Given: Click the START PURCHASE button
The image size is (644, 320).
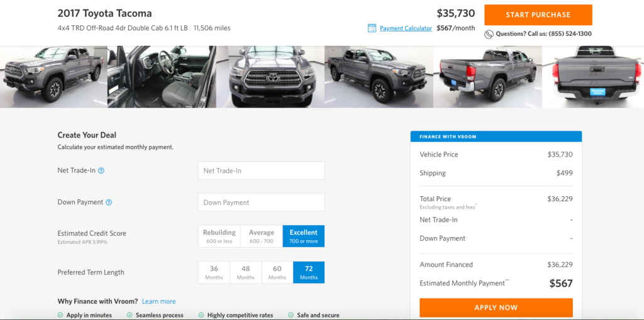Looking at the screenshot, I should pos(538,15).
